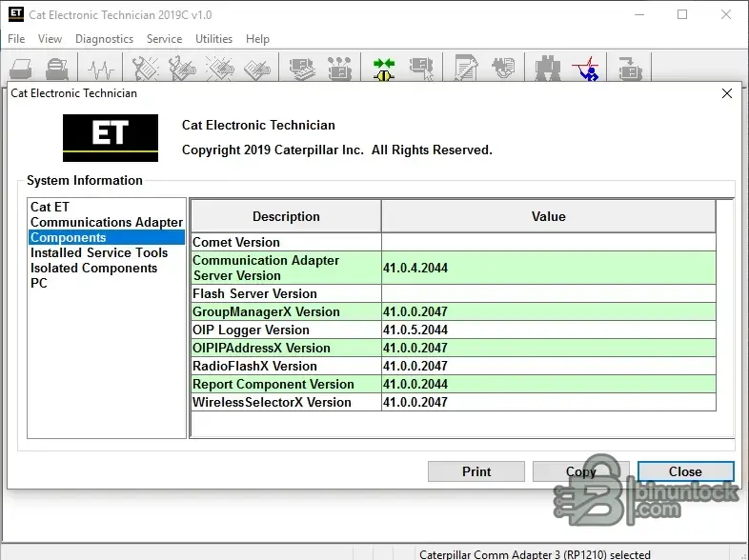Minimize the Cat Electronic Technician main window
The image size is (749, 560).
(x=639, y=15)
